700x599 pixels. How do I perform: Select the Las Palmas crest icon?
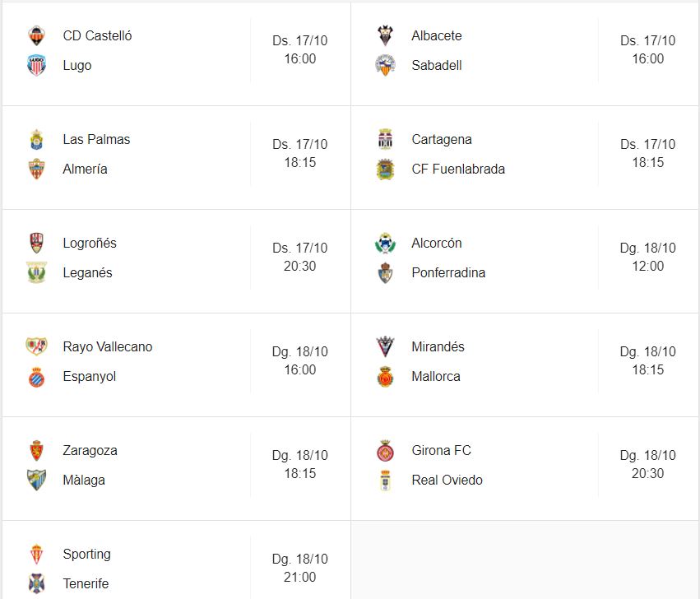tap(36, 139)
